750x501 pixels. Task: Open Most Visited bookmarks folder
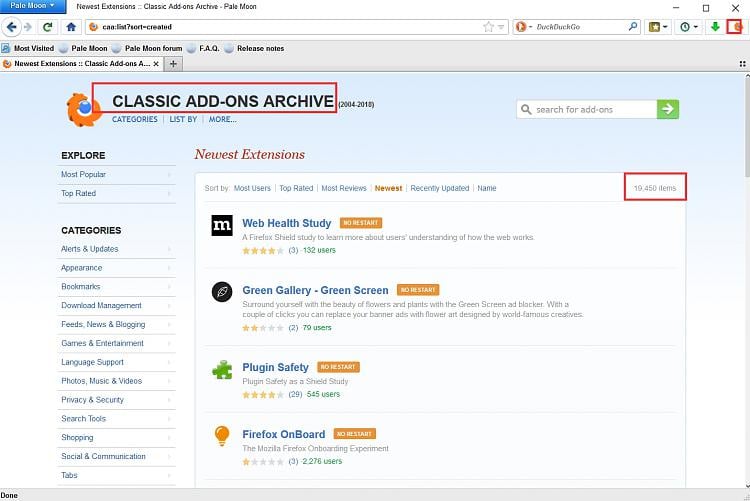[28, 48]
